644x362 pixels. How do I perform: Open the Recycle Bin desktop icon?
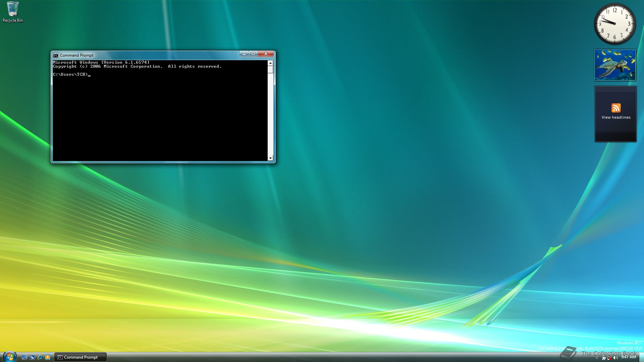click(12, 12)
